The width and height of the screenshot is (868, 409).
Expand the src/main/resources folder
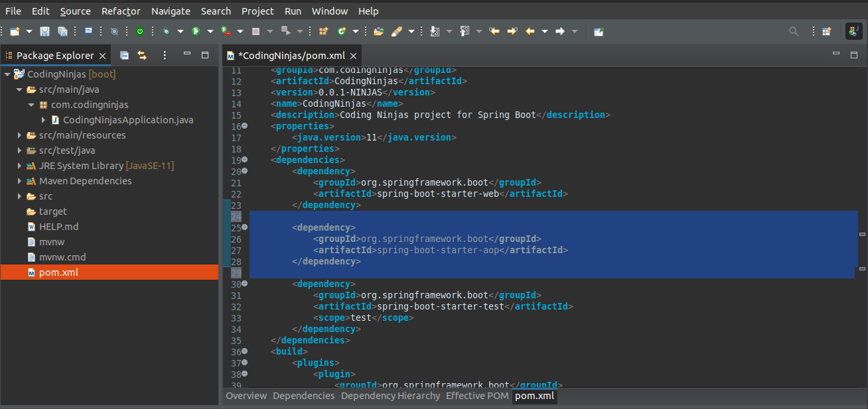pyautogui.click(x=19, y=135)
